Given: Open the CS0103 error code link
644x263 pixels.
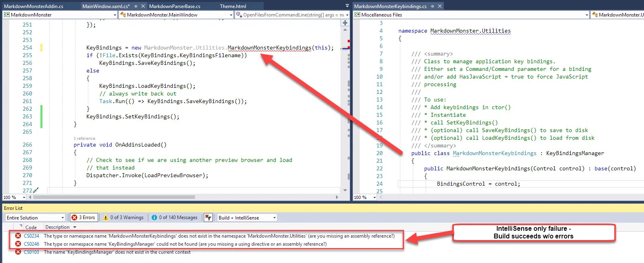Looking at the screenshot, I should tap(31, 252).
